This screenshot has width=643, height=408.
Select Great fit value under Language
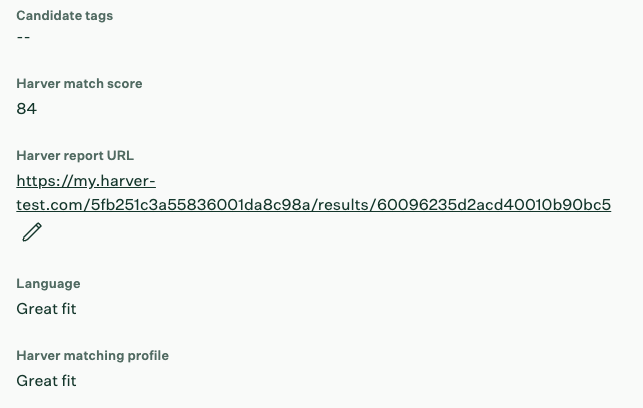point(46,309)
